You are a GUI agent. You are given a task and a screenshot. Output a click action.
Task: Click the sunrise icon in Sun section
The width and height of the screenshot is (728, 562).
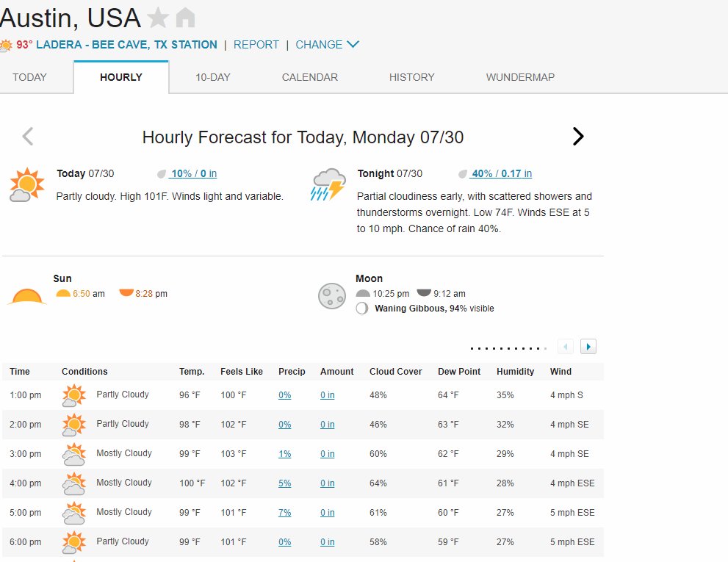pyautogui.click(x=62, y=294)
